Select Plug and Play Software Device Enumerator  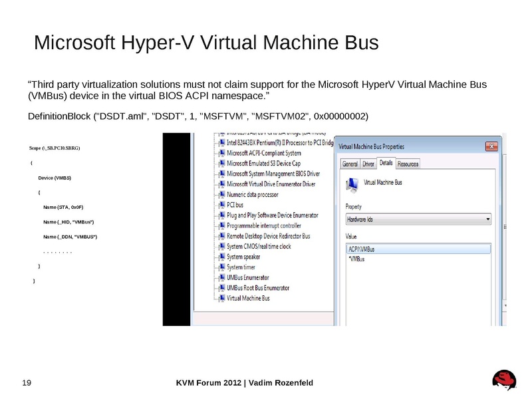tap(221, 215)
